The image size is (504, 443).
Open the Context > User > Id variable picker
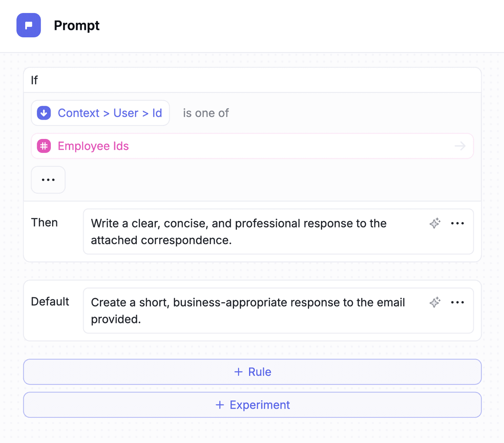coord(109,113)
